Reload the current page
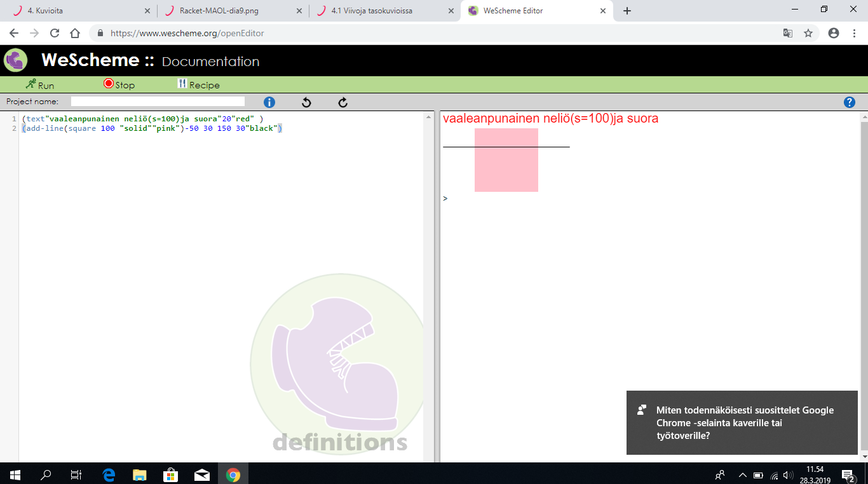This screenshot has width=868, height=484. tap(55, 33)
